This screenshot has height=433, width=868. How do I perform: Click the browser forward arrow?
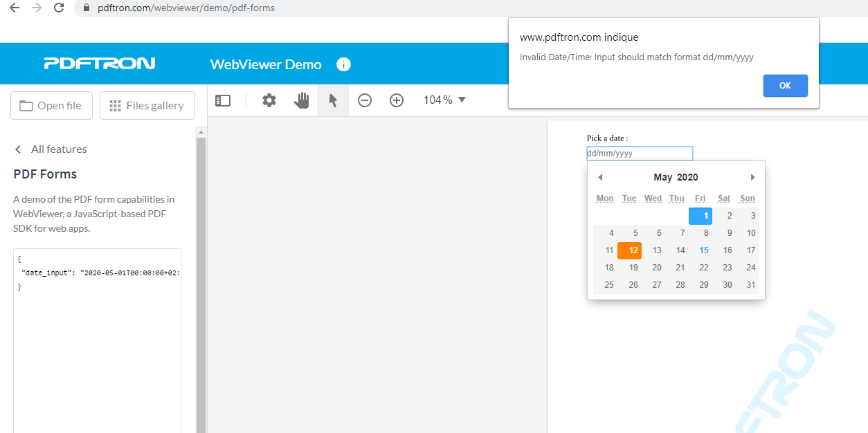(37, 8)
